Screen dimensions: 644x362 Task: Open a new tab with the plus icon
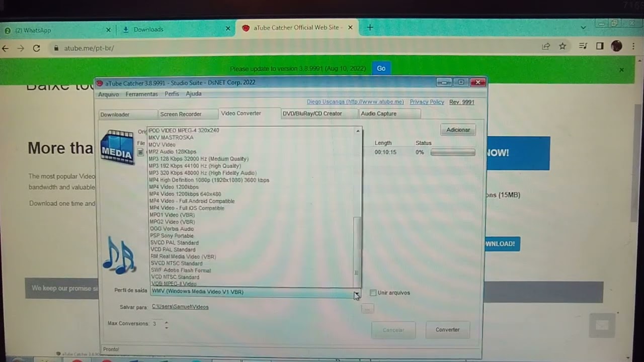pyautogui.click(x=370, y=28)
